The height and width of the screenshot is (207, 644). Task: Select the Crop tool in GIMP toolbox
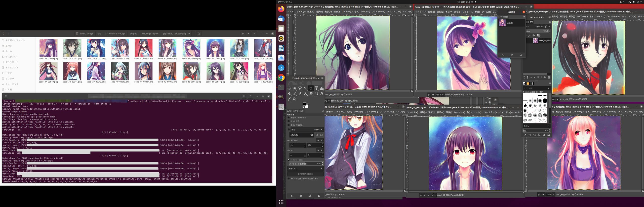tap(311, 88)
